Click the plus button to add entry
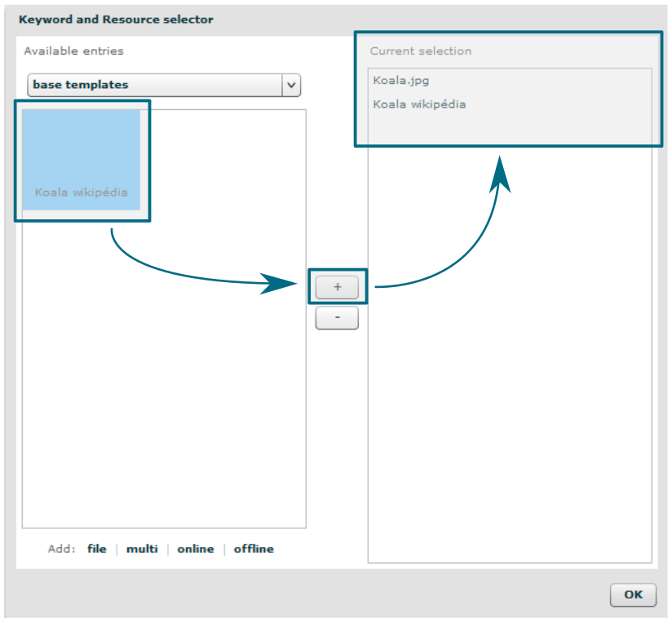The height and width of the screenshot is (623, 672). coord(337,287)
